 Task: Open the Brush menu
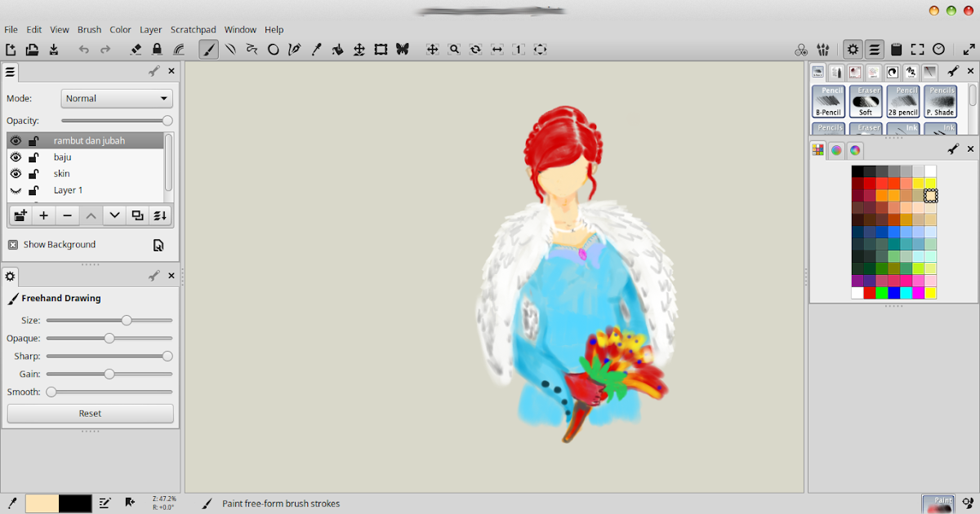coord(89,29)
